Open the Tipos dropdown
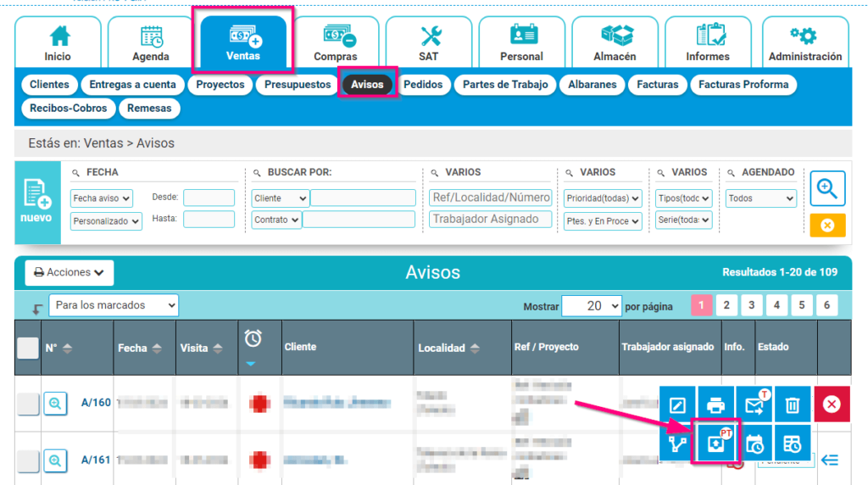The width and height of the screenshot is (868, 485). 684,198
